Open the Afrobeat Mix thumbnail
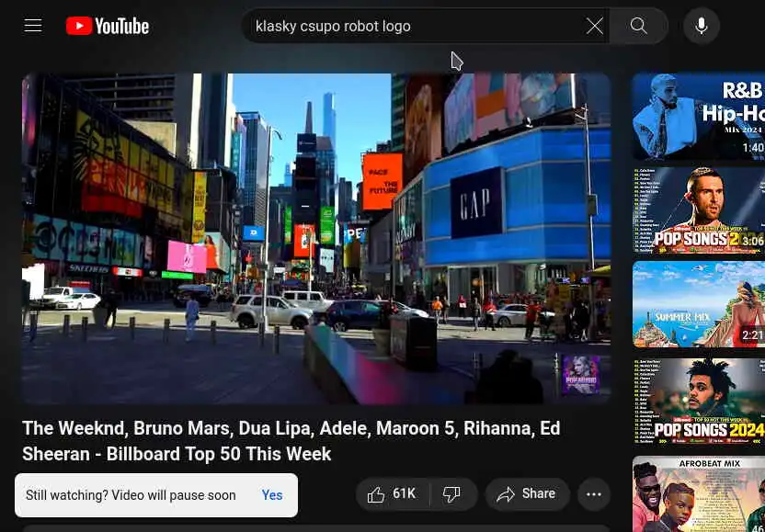The height and width of the screenshot is (532, 765). point(699,494)
